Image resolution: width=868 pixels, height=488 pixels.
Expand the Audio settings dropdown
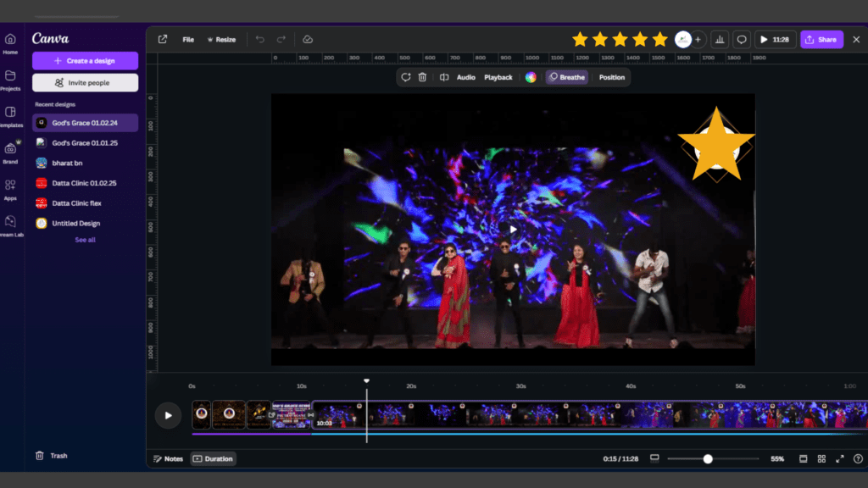(466, 77)
